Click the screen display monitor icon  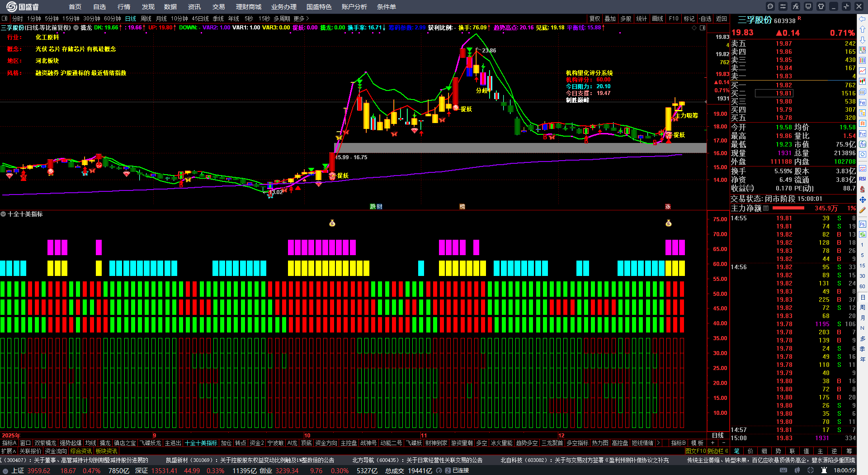(808, 6)
